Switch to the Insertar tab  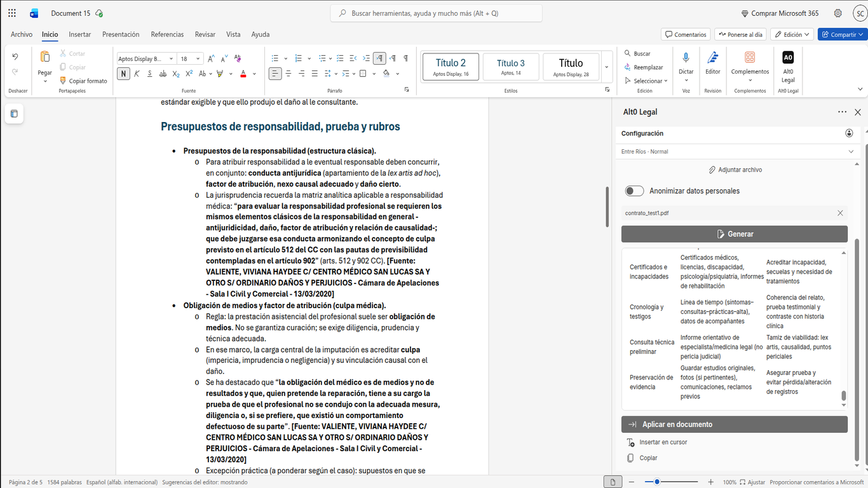point(79,34)
